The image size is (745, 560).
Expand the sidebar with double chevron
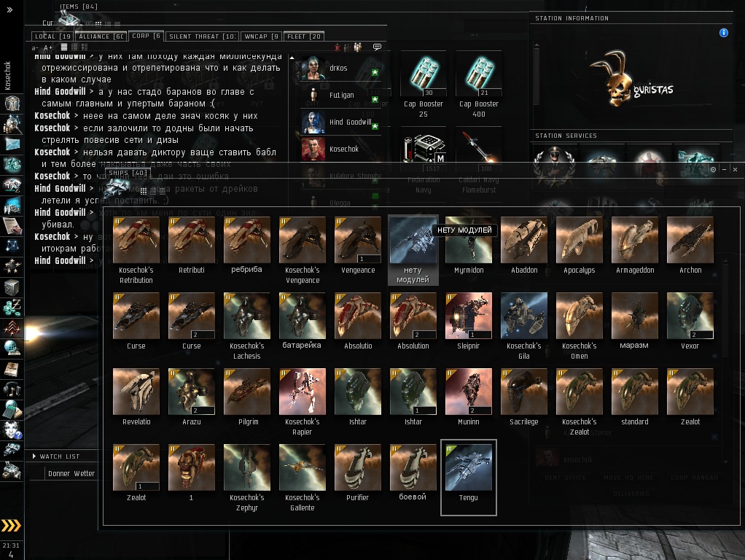[9, 9]
